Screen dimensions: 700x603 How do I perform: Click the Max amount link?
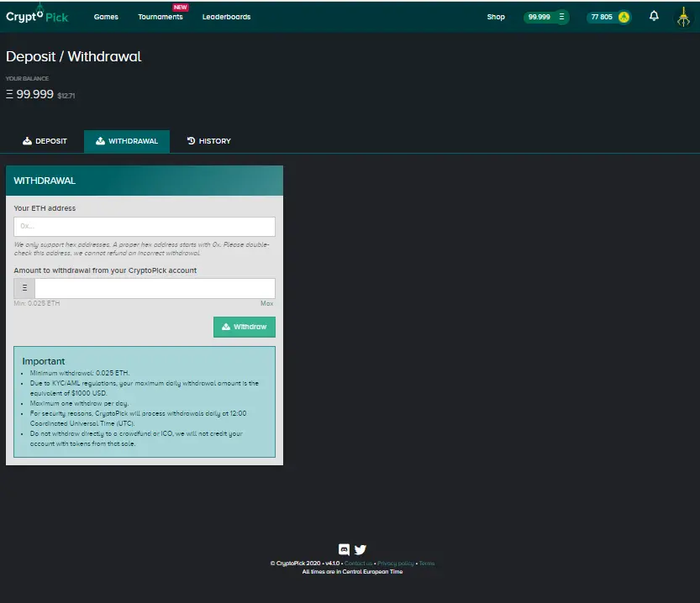(267, 303)
